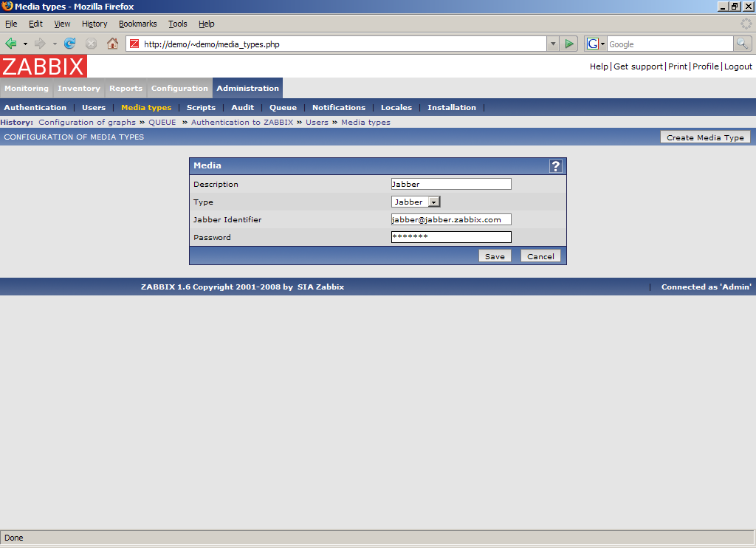Click the Media form help question icon
Viewport: 756px width, 548px height.
click(x=555, y=166)
